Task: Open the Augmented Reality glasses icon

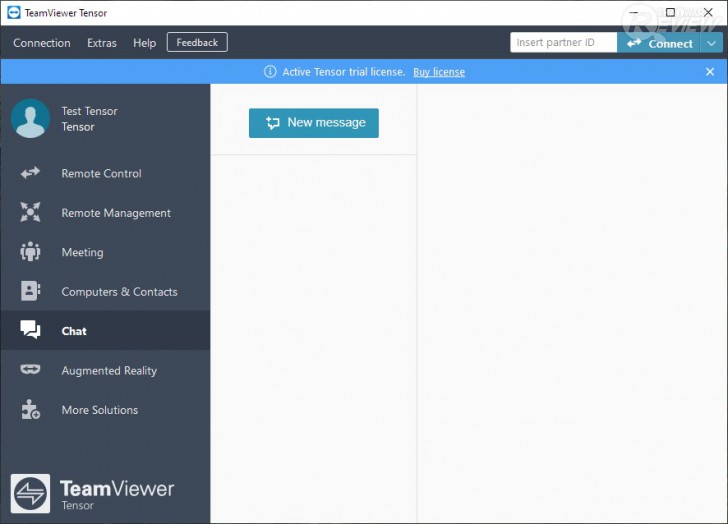Action: [30, 369]
